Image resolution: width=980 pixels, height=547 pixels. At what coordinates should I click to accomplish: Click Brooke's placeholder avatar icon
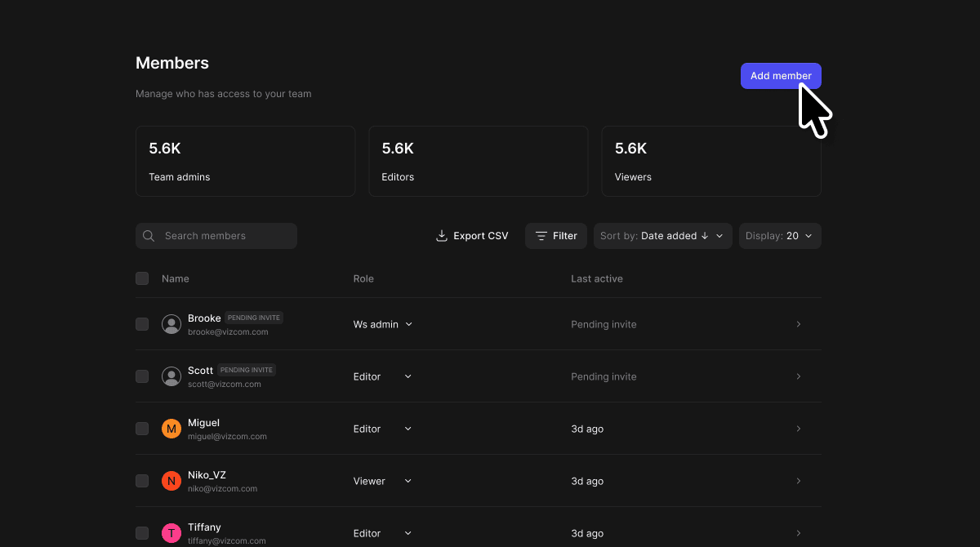[171, 324]
